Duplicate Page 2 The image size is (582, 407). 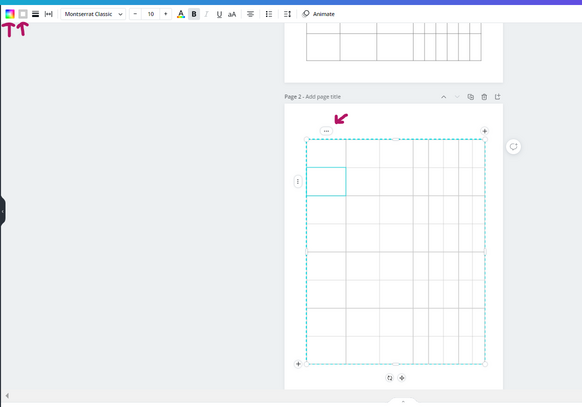tap(471, 97)
